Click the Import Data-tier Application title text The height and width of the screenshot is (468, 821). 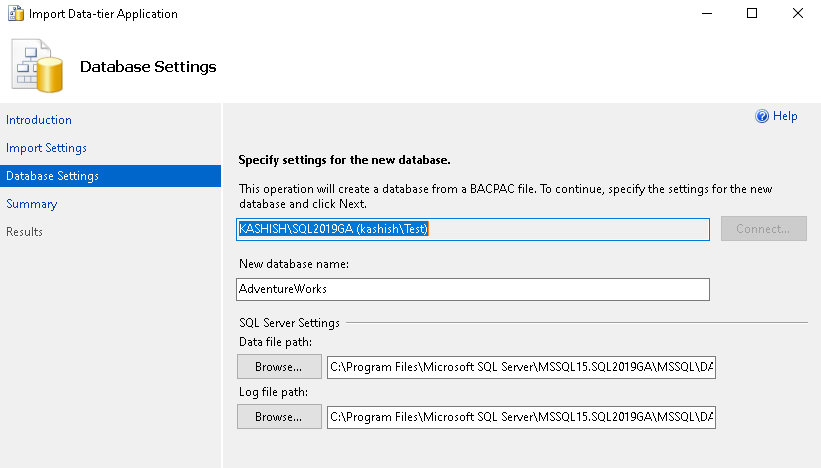pyautogui.click(x=103, y=14)
